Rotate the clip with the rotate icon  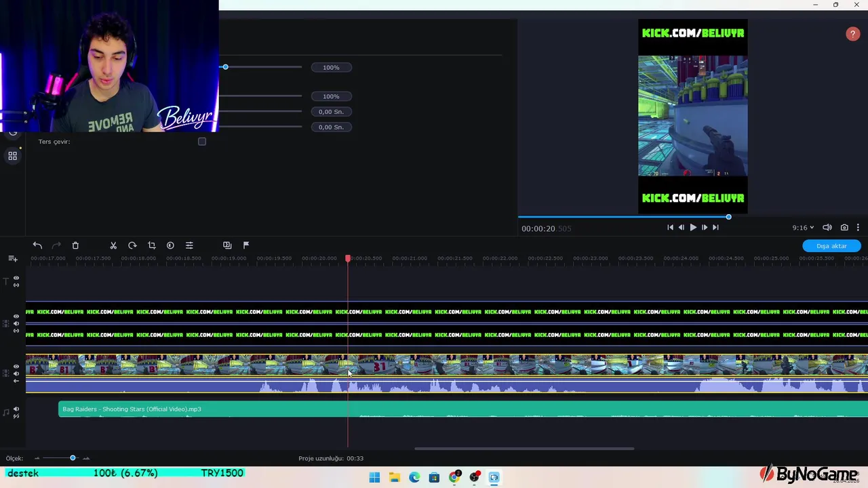[x=132, y=245]
